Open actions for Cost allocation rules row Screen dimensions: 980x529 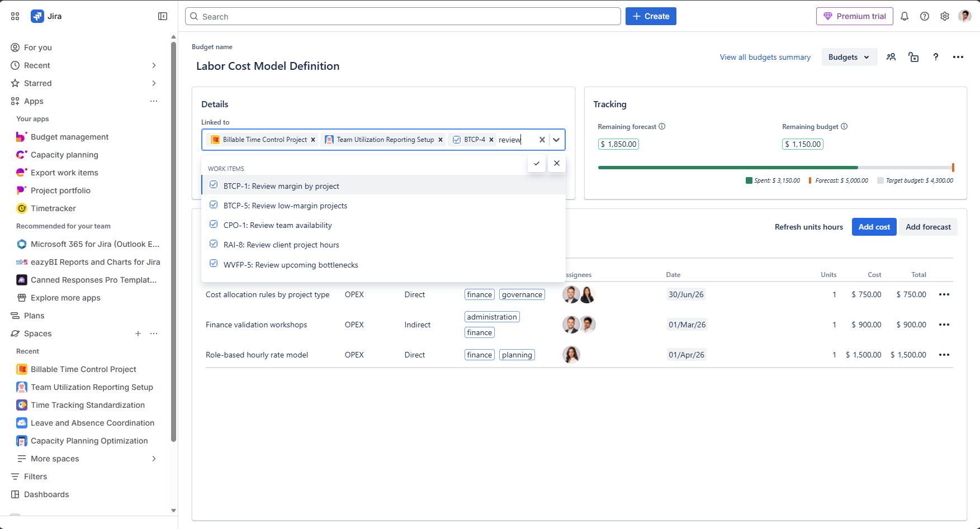coord(944,294)
